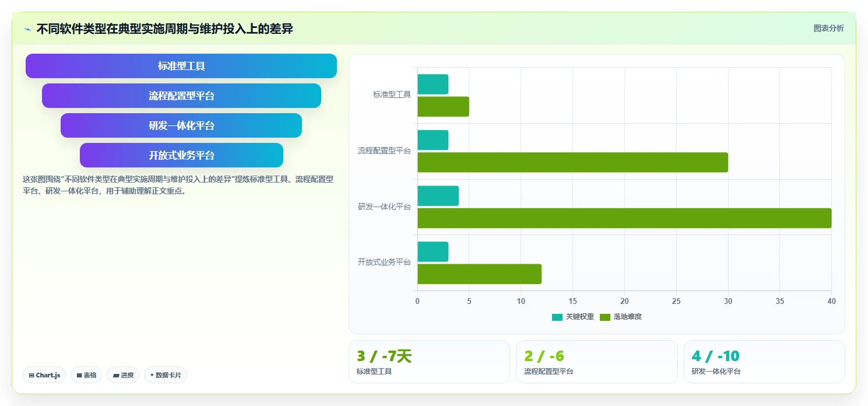
Task: Select the 流程配置型平台 funnel bar
Action: [181, 96]
